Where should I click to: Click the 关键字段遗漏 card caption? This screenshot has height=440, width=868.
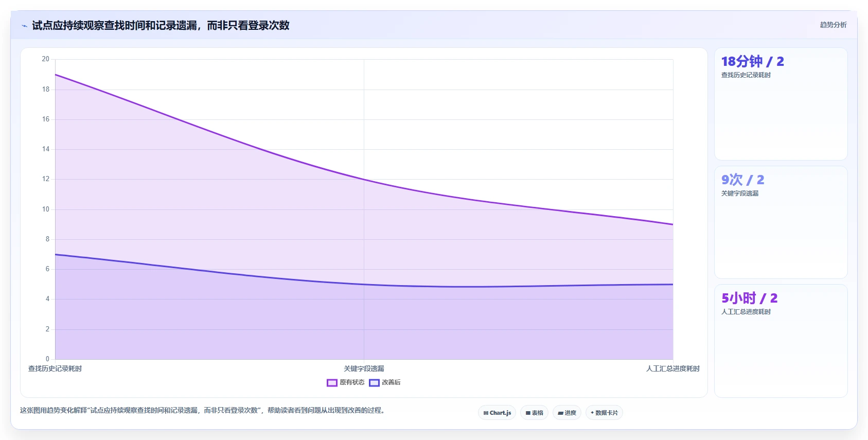tap(739, 193)
